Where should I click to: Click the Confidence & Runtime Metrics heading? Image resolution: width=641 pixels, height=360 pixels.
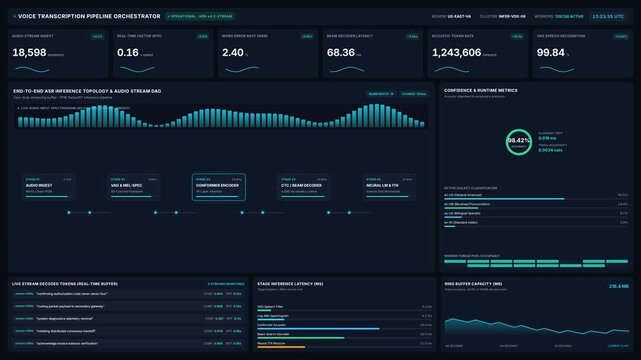481,90
